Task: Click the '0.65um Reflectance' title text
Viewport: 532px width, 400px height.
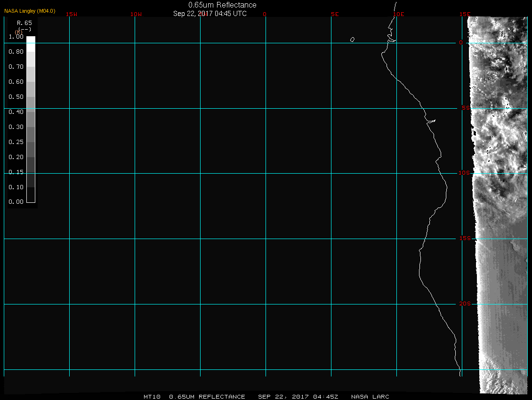Action: pyautogui.click(x=222, y=5)
